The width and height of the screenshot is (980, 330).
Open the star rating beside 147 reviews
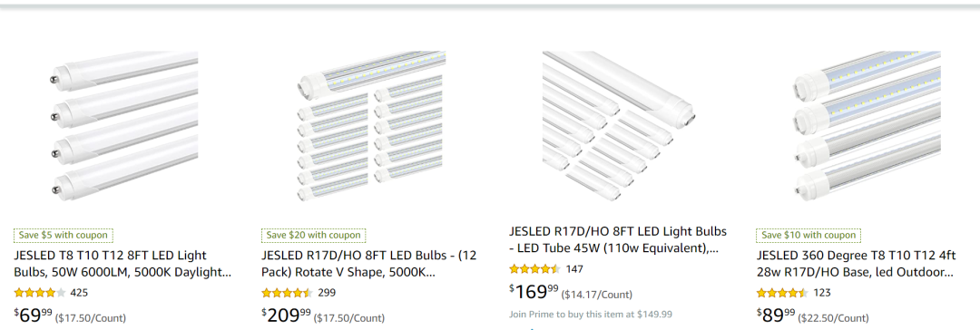coord(535,268)
